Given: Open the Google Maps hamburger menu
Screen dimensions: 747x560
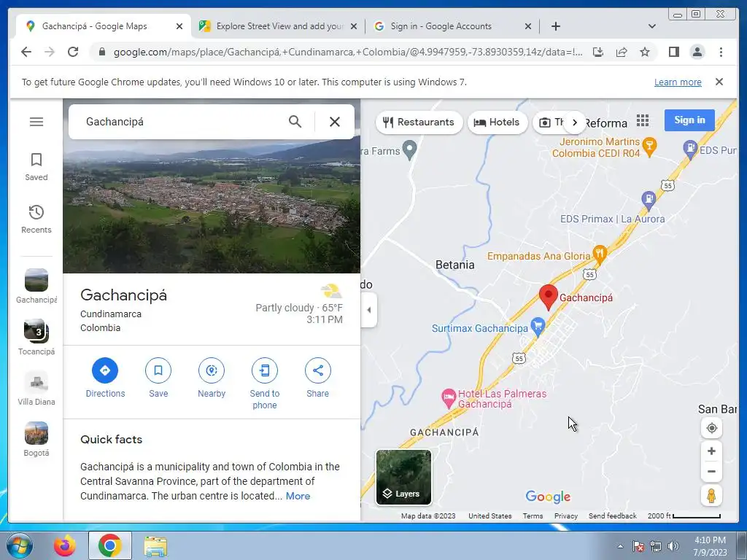Looking at the screenshot, I should [36, 122].
